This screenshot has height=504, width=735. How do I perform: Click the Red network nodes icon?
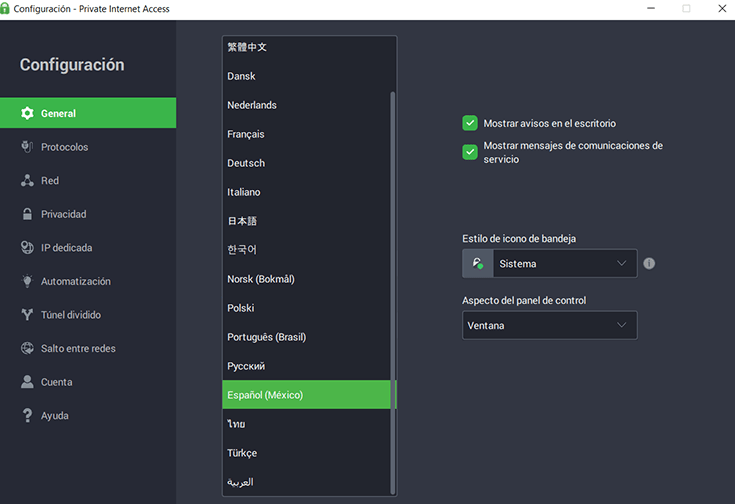pos(27,181)
